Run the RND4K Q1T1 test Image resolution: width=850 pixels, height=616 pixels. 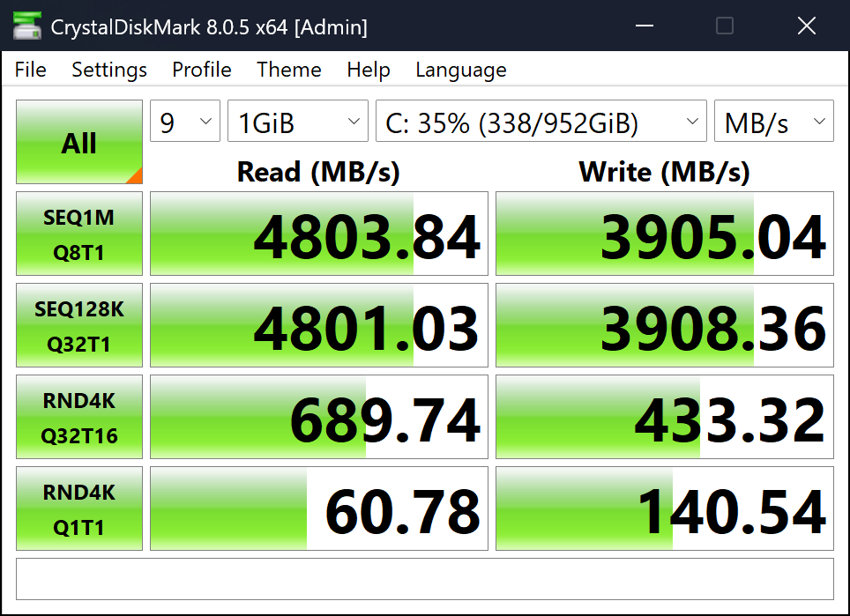coord(79,508)
